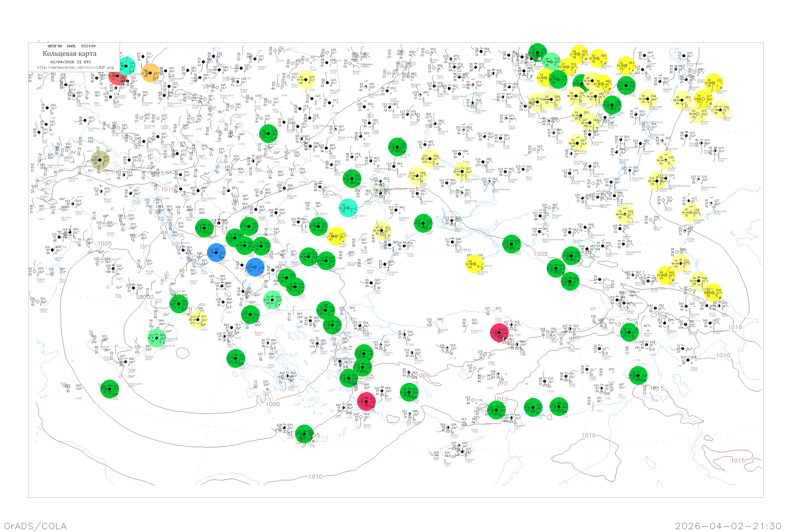Open the meteocenter.net LBSF.png URL
This screenshot has width=798, height=532.
click(75, 68)
